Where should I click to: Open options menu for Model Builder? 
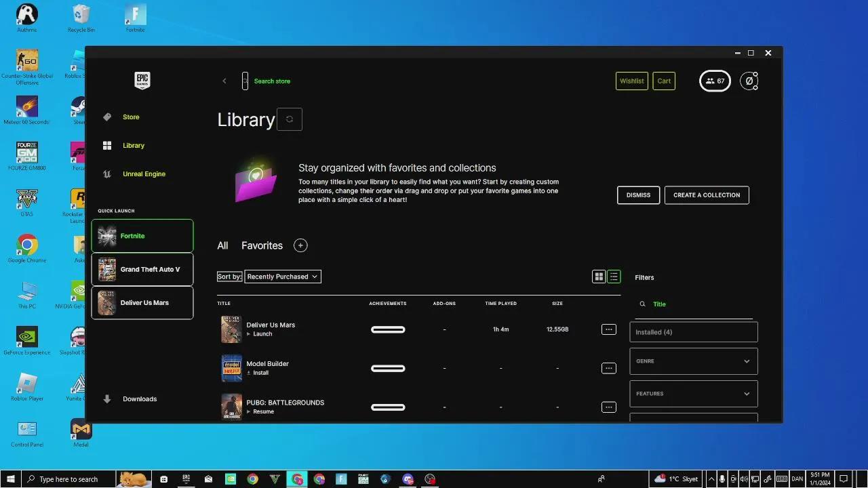pos(608,368)
